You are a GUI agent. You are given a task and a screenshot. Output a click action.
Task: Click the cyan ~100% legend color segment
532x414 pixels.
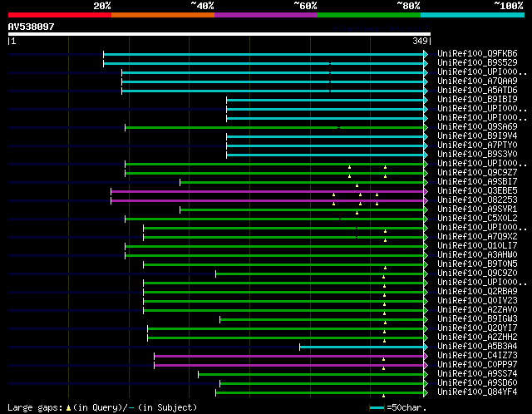tap(472, 15)
